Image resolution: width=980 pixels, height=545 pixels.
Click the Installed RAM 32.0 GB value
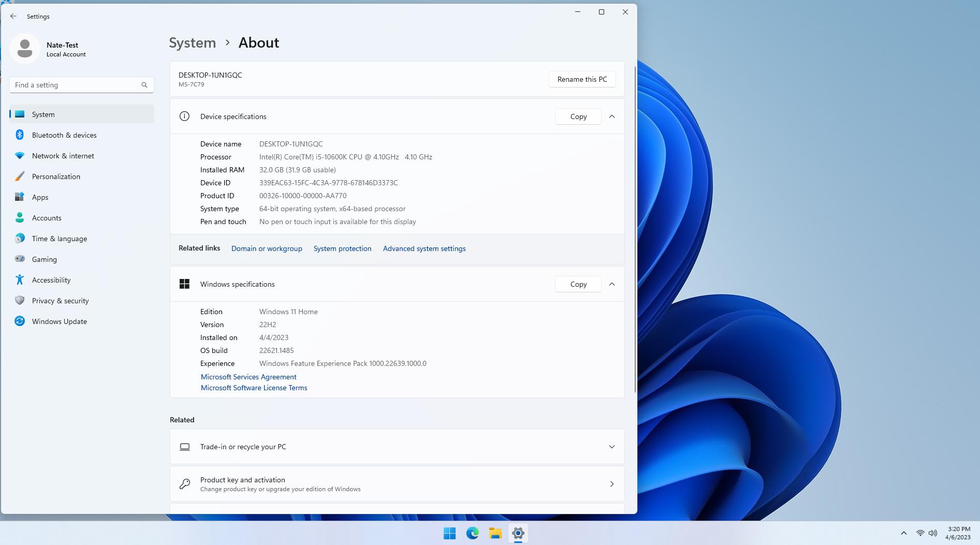point(297,170)
